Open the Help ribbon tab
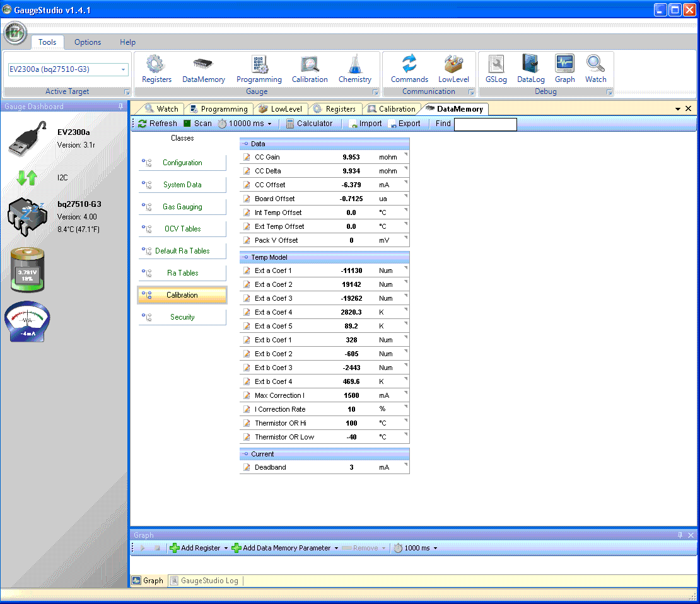700x604 pixels. (127, 42)
